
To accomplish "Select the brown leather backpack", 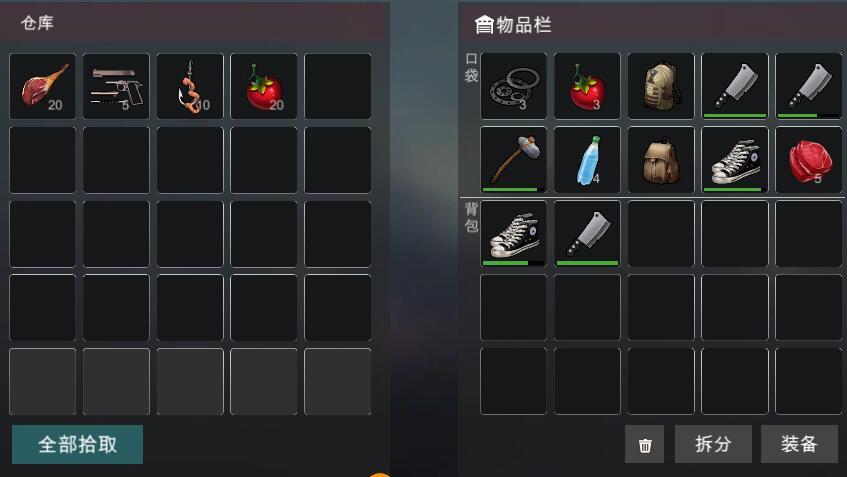I will tap(661, 159).
